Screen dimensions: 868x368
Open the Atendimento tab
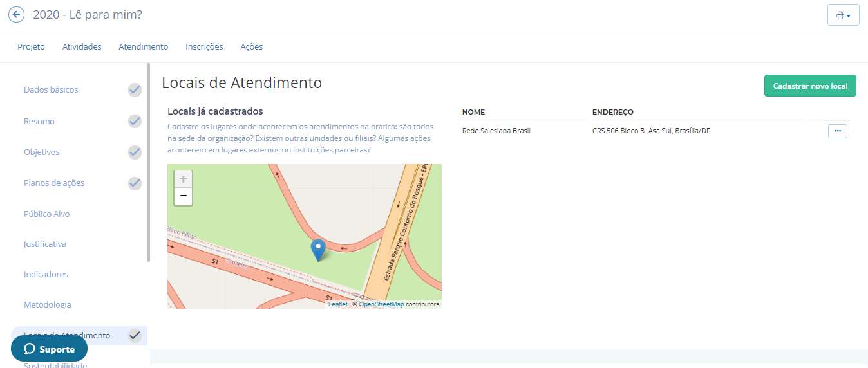pos(143,47)
